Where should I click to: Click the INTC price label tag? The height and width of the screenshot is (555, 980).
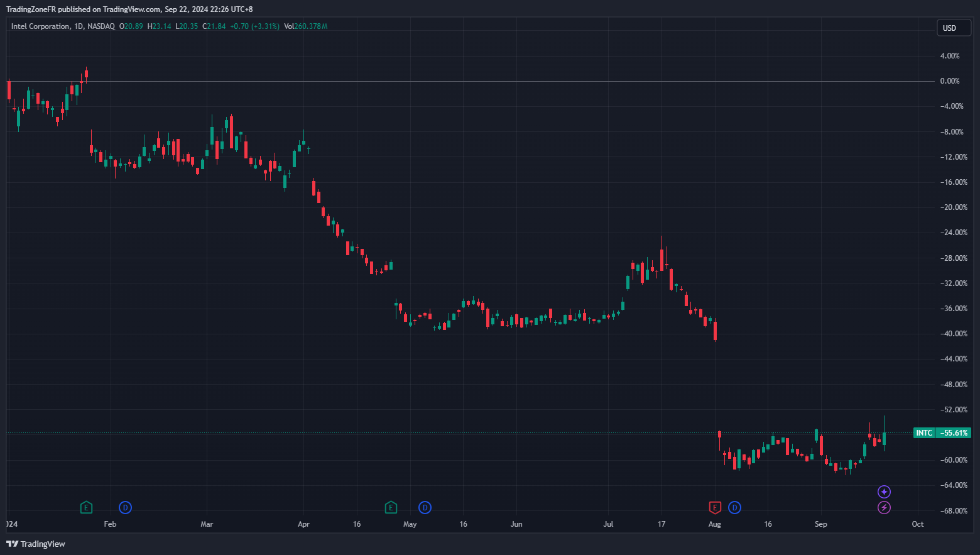pyautogui.click(x=923, y=433)
